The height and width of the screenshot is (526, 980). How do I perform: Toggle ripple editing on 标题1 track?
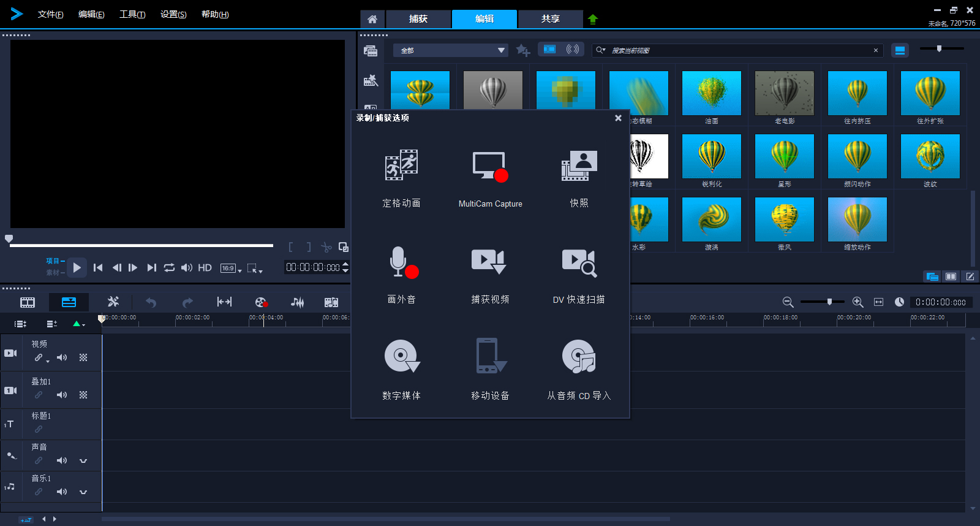coord(39,429)
